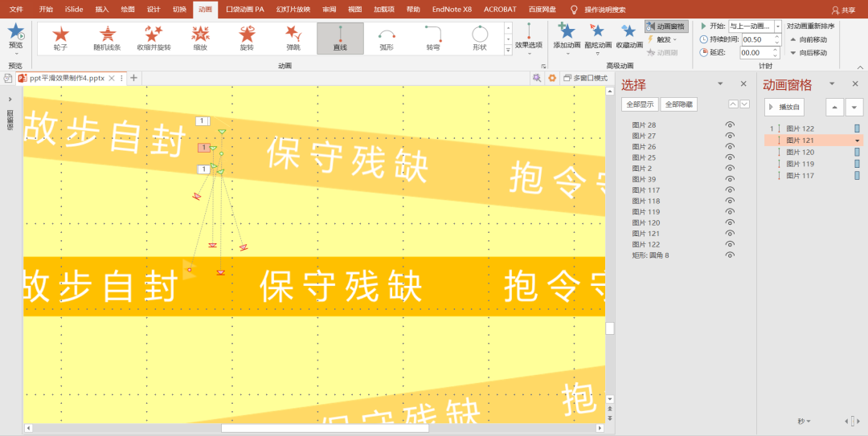Screen dimensions: 868x436
Task: Open the 开始 start timing dropdown
Action: pyautogui.click(x=778, y=26)
